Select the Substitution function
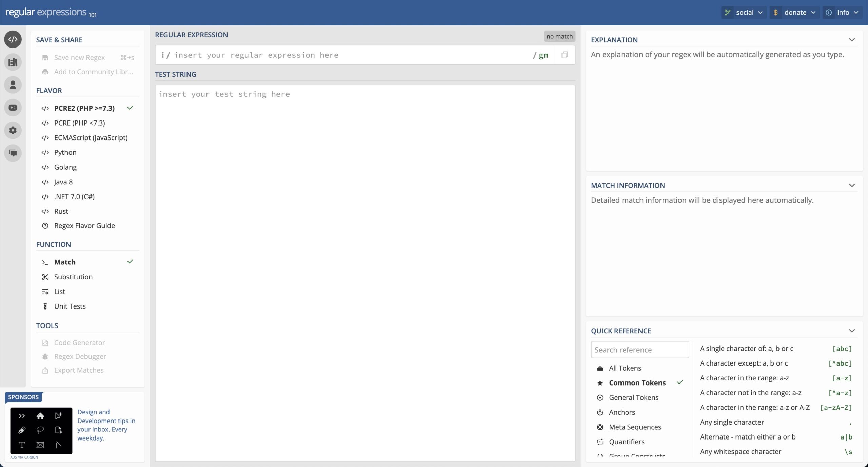This screenshot has height=467, width=868. pos(74,277)
